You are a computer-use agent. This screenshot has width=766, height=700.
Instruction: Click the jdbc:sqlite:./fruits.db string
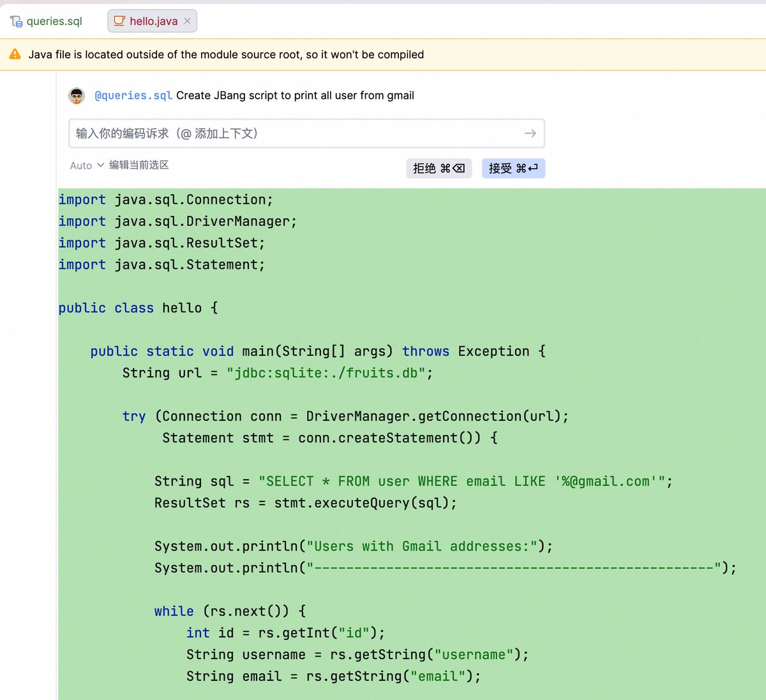326,373
